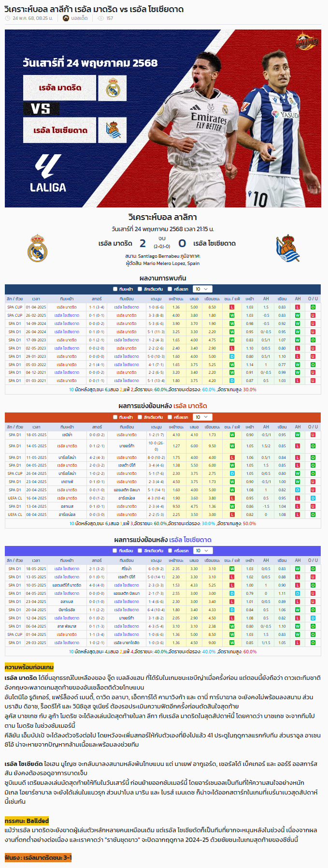The width and height of the screenshot is (328, 868).
Task: Click the W result badge in the Real Sociedad 18-05-2025 row
Action: 232,569
